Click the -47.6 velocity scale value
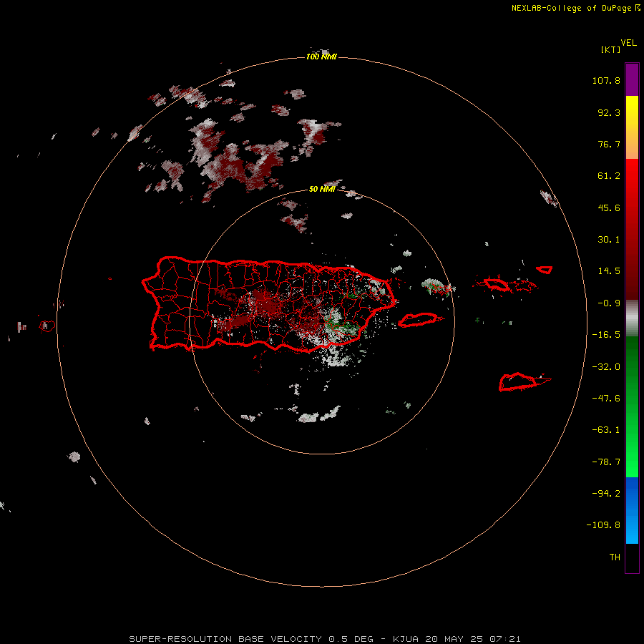This screenshot has width=644, height=644. click(606, 399)
